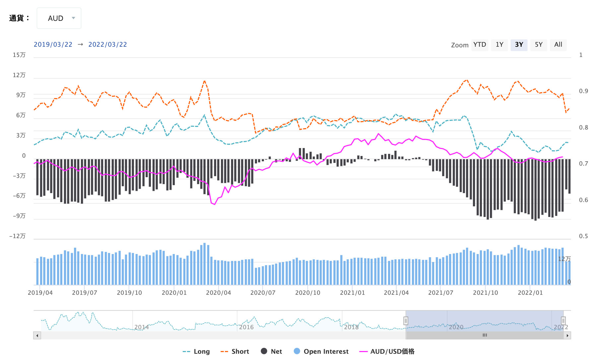Select the 3Y zoom range
Screen dimensions: 595x364
519,45
